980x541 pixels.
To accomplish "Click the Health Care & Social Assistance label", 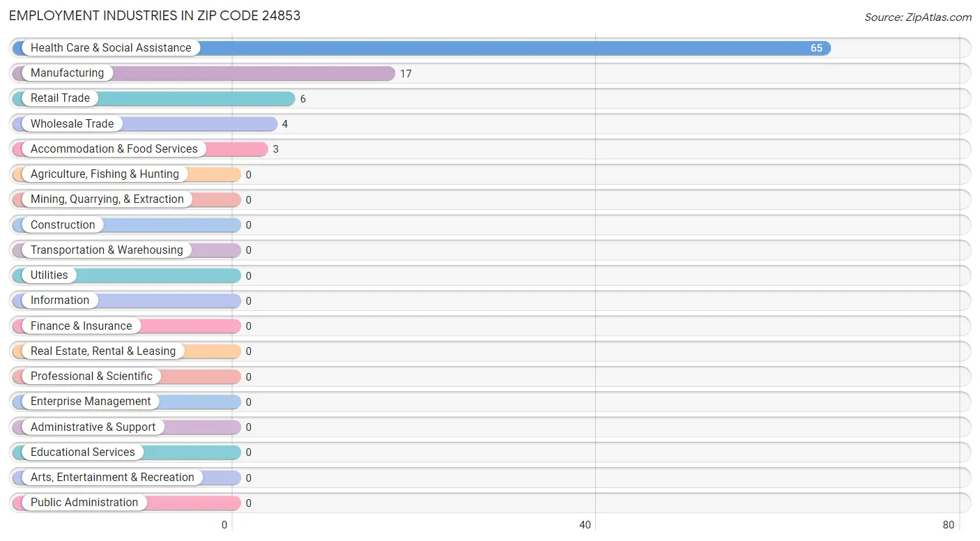I will 111,47.
